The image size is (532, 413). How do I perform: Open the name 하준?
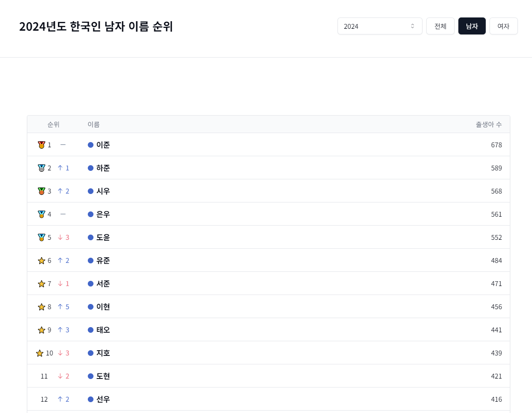click(103, 168)
